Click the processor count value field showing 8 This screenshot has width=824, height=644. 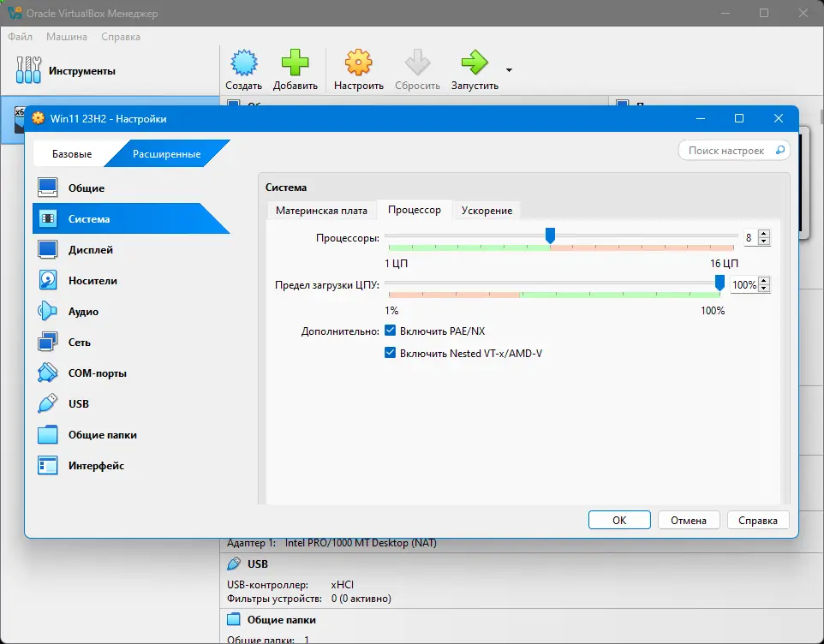click(x=751, y=238)
